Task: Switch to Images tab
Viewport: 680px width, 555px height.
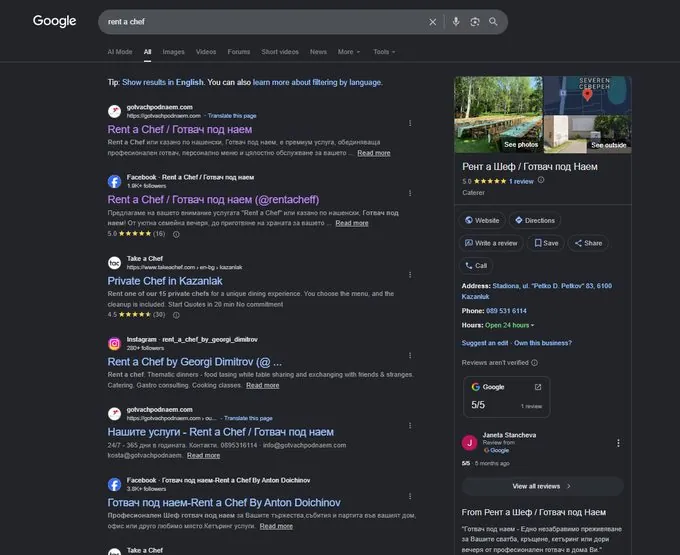Action: pos(173,52)
